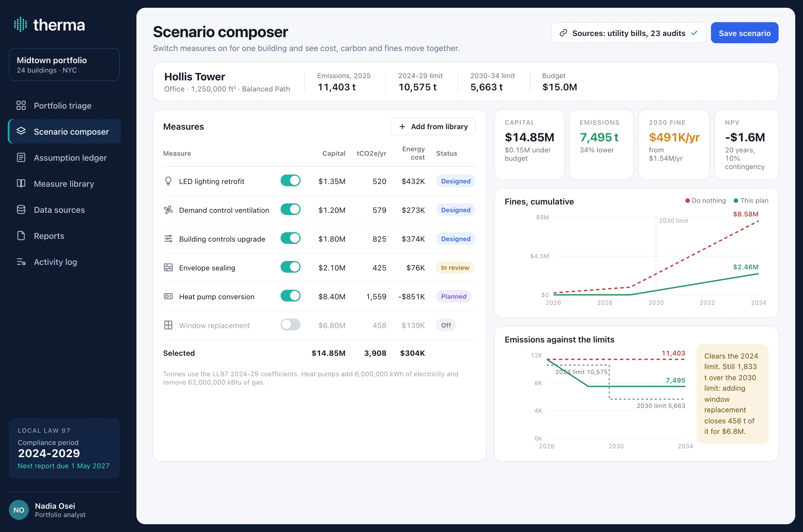
Task: Open the Sources utility bills audits button
Action: [629, 33]
